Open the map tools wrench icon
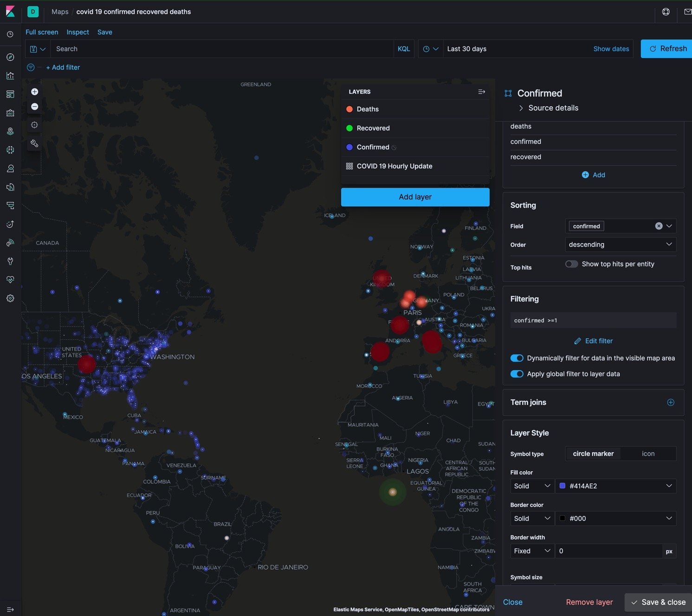Screen dimensions: 692x616 click(34, 143)
